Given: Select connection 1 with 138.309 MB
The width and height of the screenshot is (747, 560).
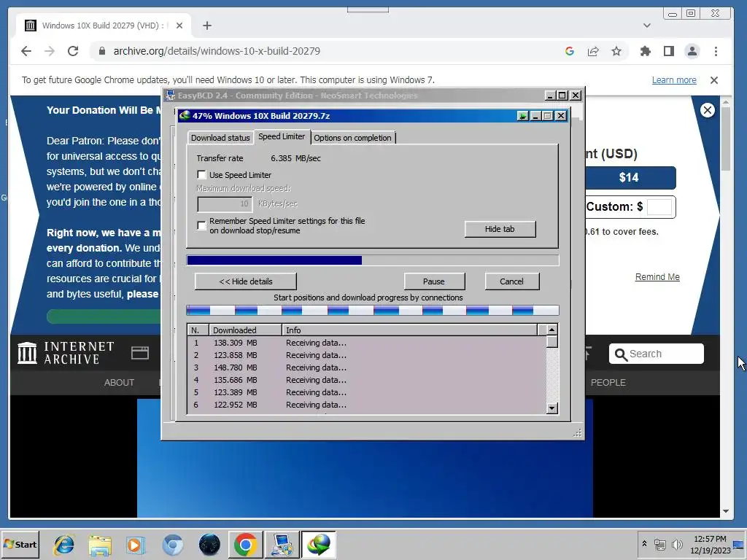Looking at the screenshot, I should pos(367,343).
